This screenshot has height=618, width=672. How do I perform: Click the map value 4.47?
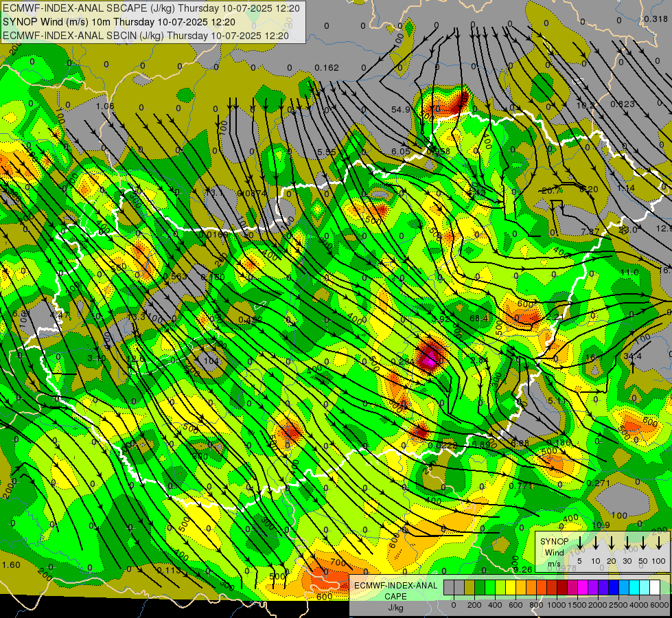(x=59, y=315)
